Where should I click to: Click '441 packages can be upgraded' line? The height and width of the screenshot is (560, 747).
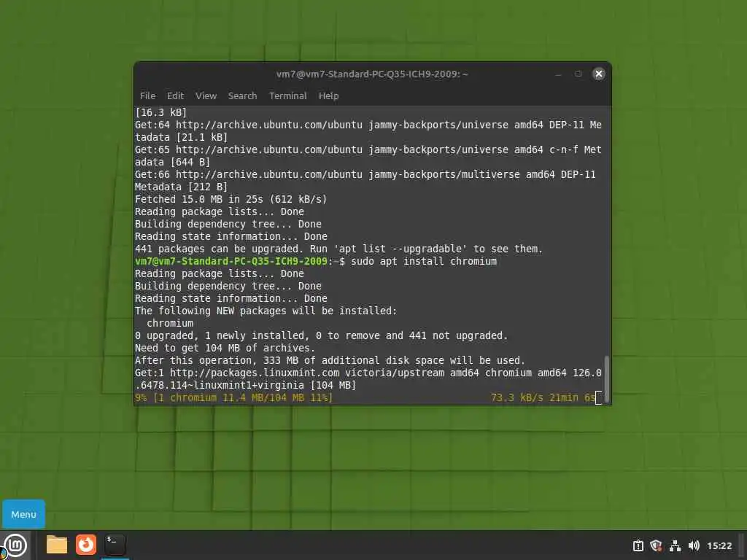[x=338, y=249]
